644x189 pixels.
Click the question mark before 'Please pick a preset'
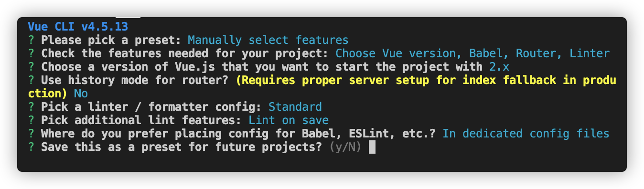[x=31, y=40]
